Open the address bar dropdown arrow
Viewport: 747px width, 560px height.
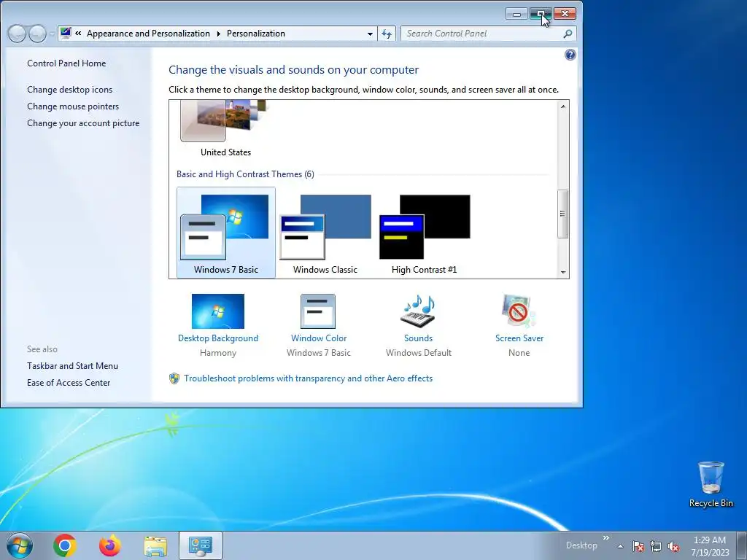(x=370, y=34)
